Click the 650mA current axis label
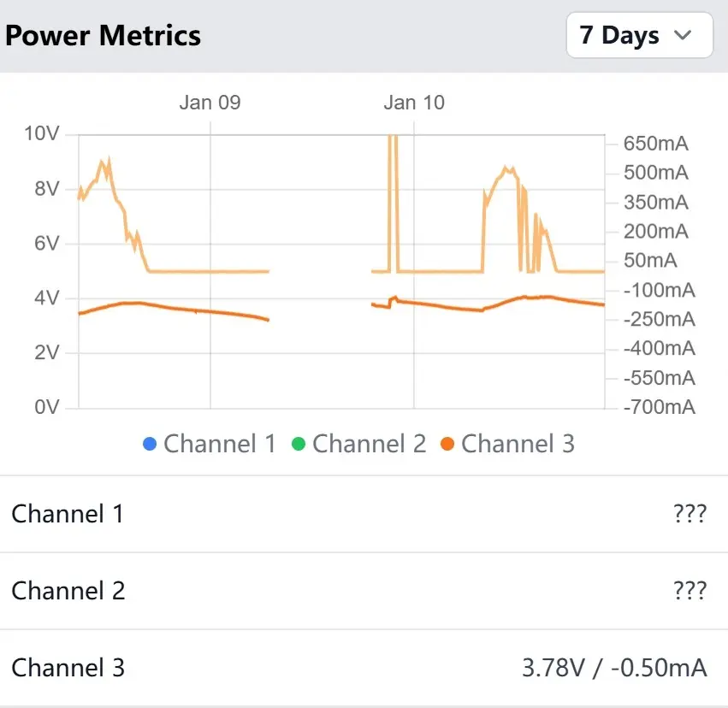This screenshot has width=728, height=708. tap(656, 144)
